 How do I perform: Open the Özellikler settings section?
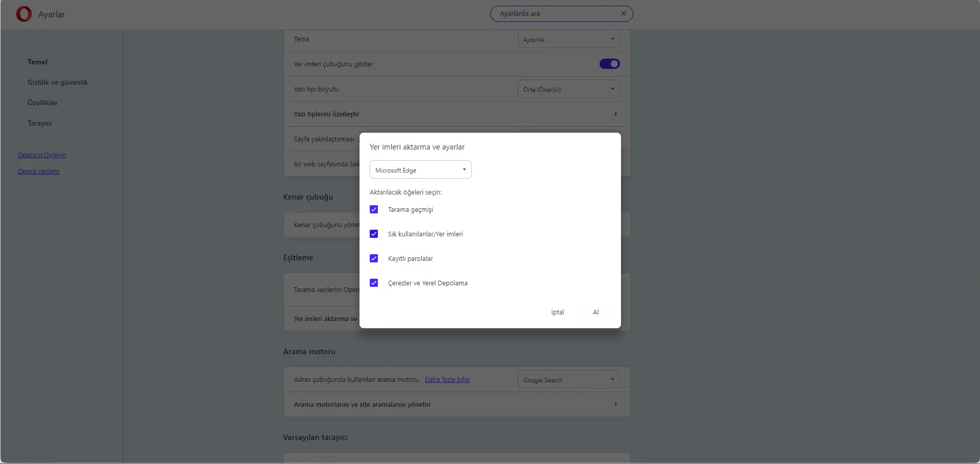coord(42,103)
